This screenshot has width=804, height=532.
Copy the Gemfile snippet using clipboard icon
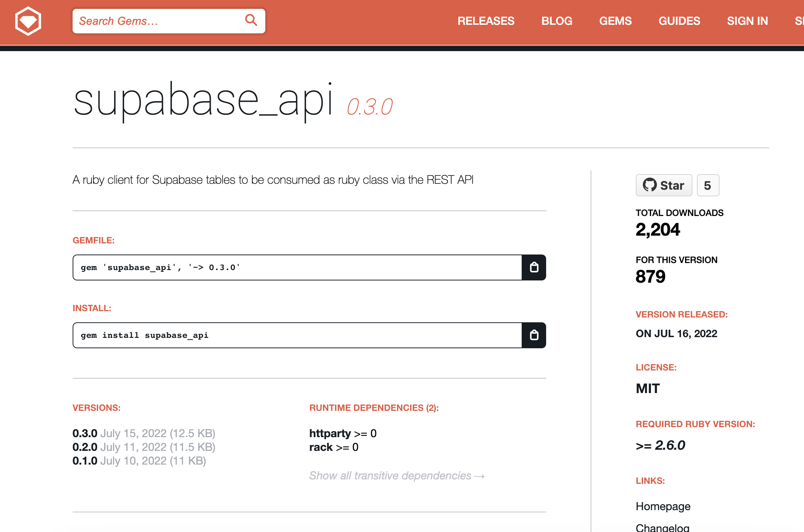point(534,267)
